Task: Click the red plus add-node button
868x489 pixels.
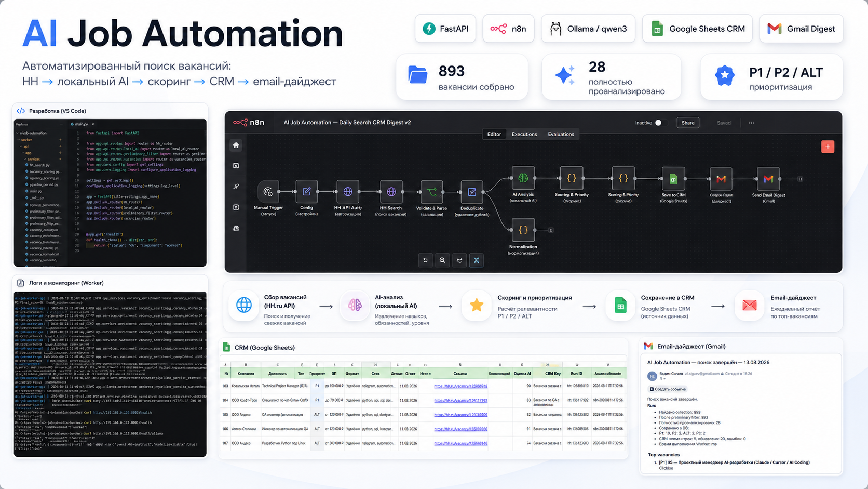Action: point(828,147)
